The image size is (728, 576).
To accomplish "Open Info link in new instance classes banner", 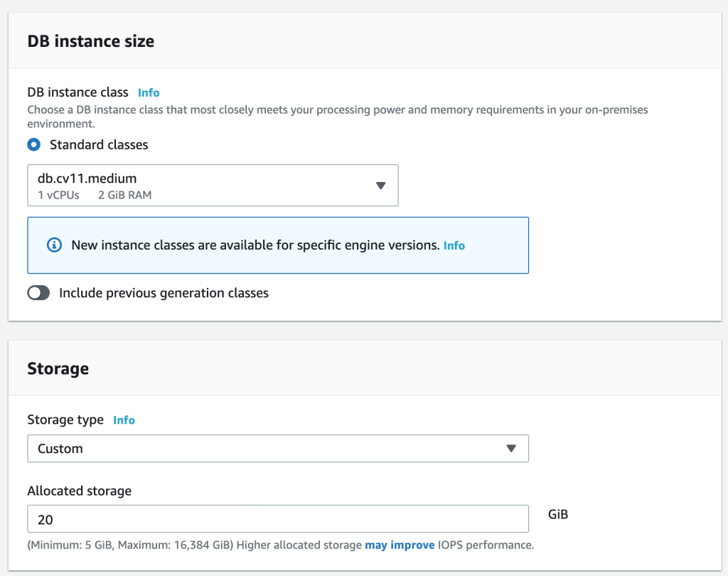I will click(x=454, y=245).
